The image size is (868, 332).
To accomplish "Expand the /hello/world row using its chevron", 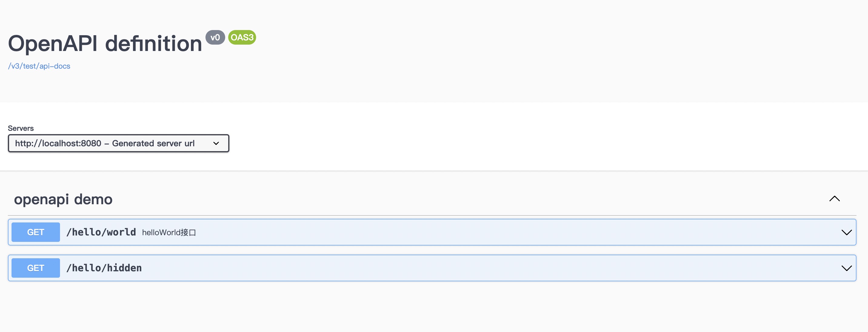I will click(x=846, y=232).
